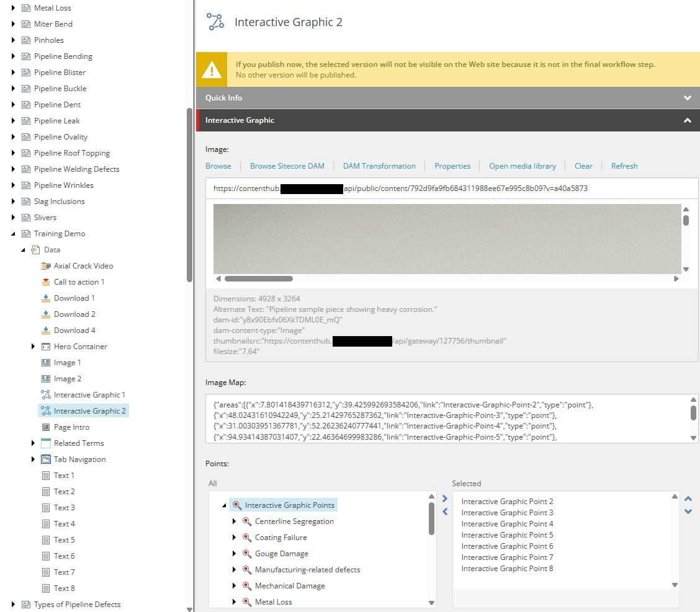This screenshot has height=612, width=700.
Task: Collapse the Training Demo tree node
Action: pos(13,234)
